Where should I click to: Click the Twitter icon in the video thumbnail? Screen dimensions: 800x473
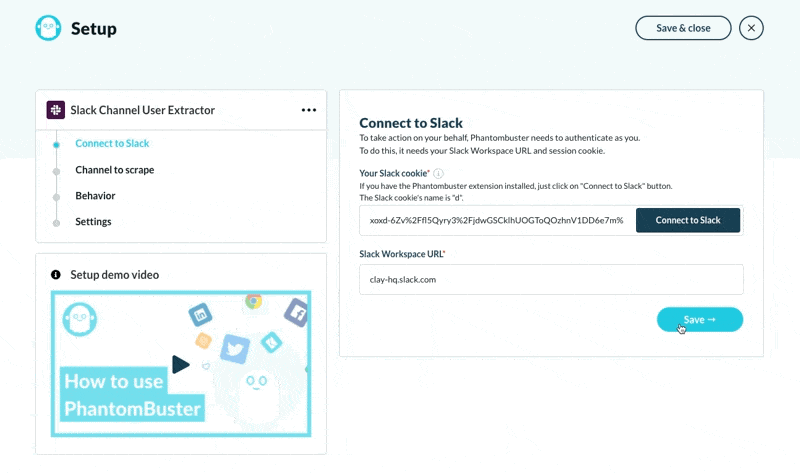click(235, 348)
